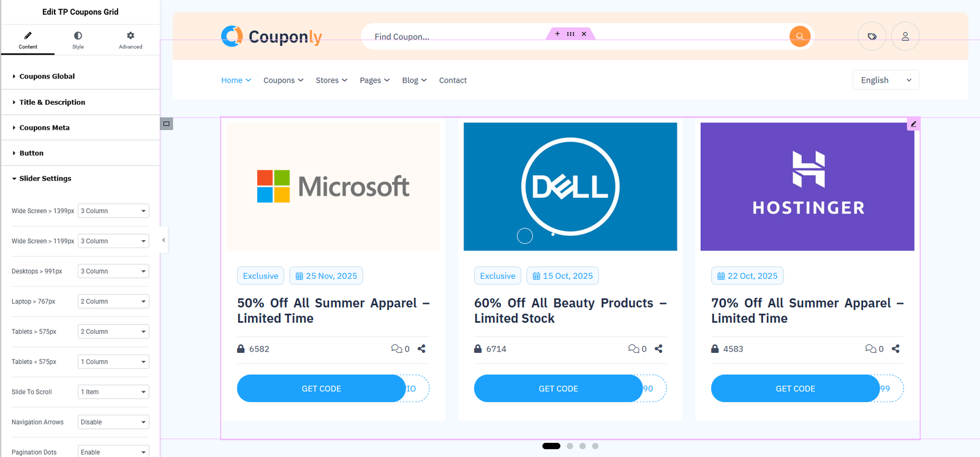This screenshot has height=457, width=980.
Task: Click the user account icon
Action: [x=905, y=36]
